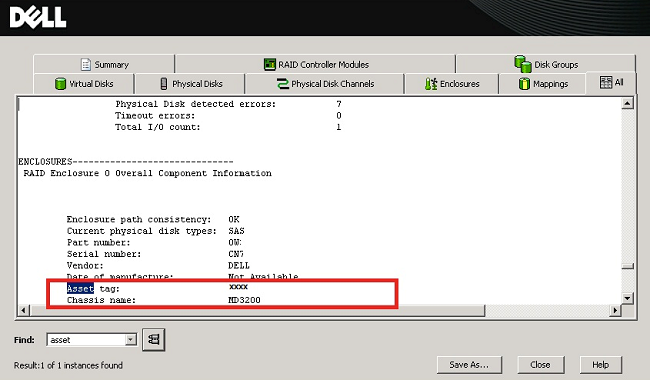Click the Enclosures thermometer icon
The height and width of the screenshot is (380, 650).
(x=431, y=84)
